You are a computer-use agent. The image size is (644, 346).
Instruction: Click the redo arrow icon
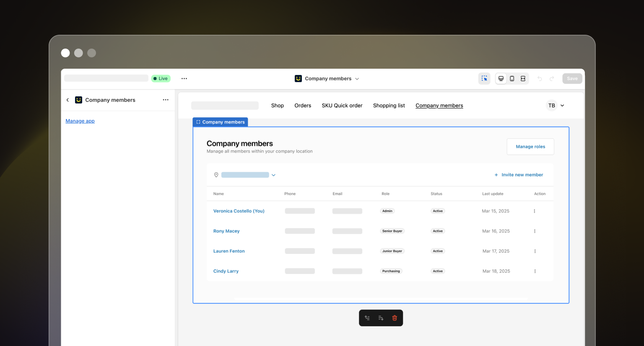tap(552, 79)
